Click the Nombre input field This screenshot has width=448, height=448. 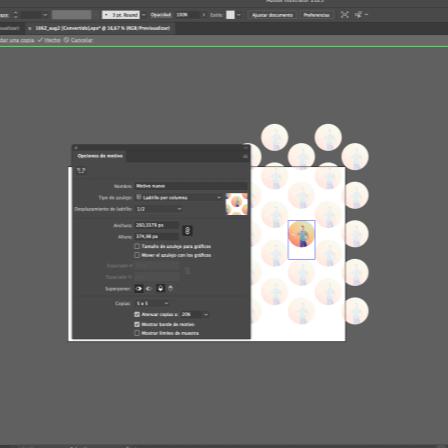(191, 186)
